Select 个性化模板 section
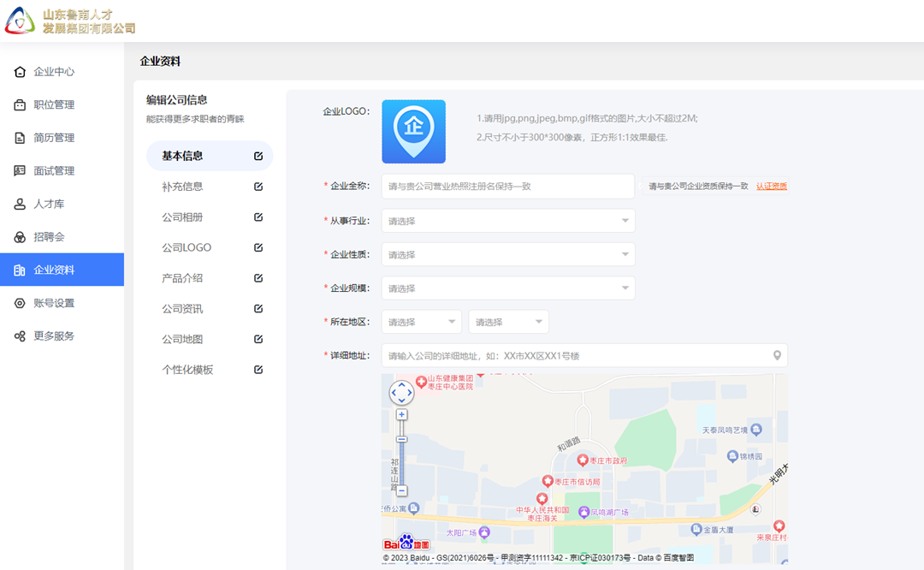The width and height of the screenshot is (924, 570). [210, 370]
